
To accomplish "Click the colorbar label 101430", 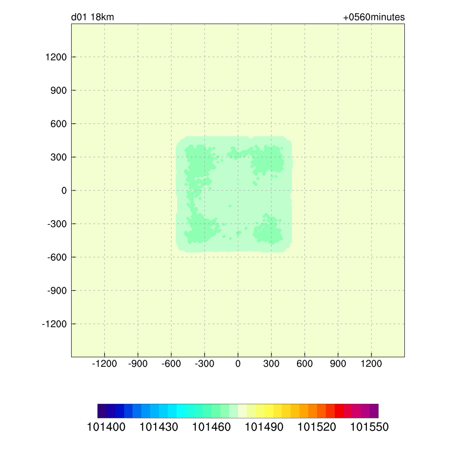I will 159,427.
